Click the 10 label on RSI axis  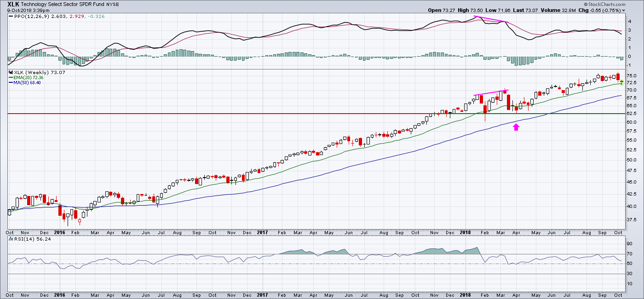click(630, 284)
